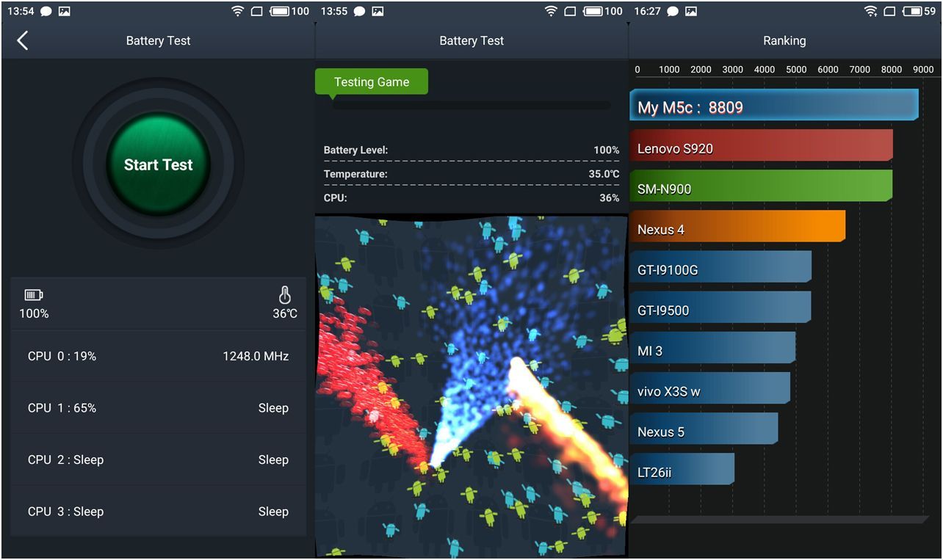
Task: Click the battery icon above 100%
Action: tap(34, 295)
